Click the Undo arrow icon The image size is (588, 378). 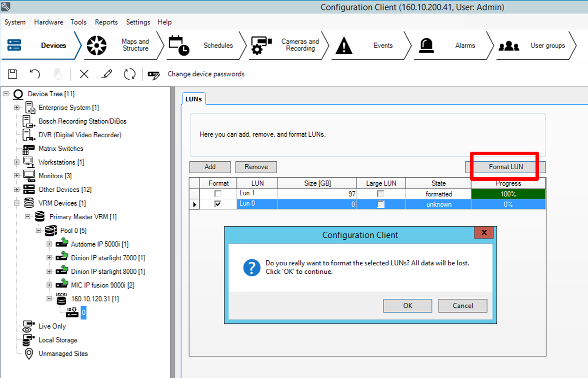click(x=34, y=74)
